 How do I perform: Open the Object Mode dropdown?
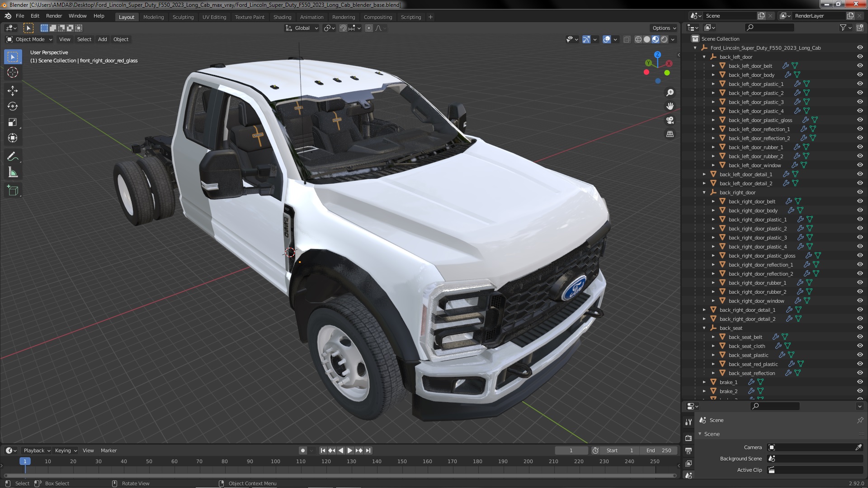(x=30, y=39)
